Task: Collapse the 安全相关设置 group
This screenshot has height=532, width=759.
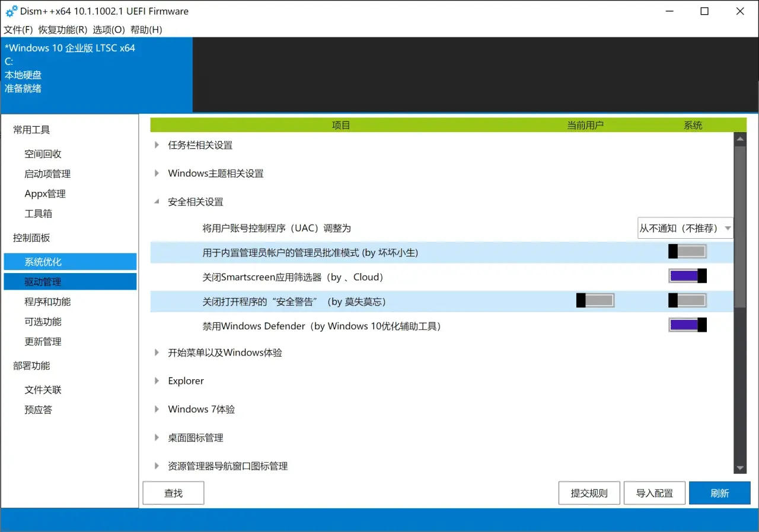Action: point(157,202)
